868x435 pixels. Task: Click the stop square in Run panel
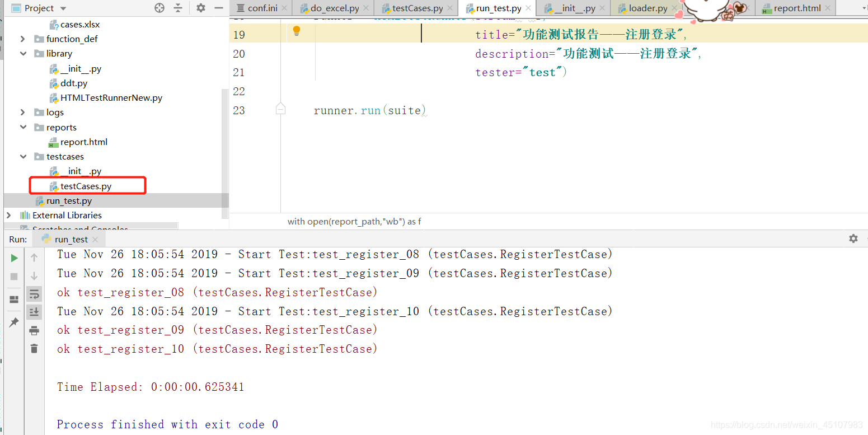coord(15,277)
